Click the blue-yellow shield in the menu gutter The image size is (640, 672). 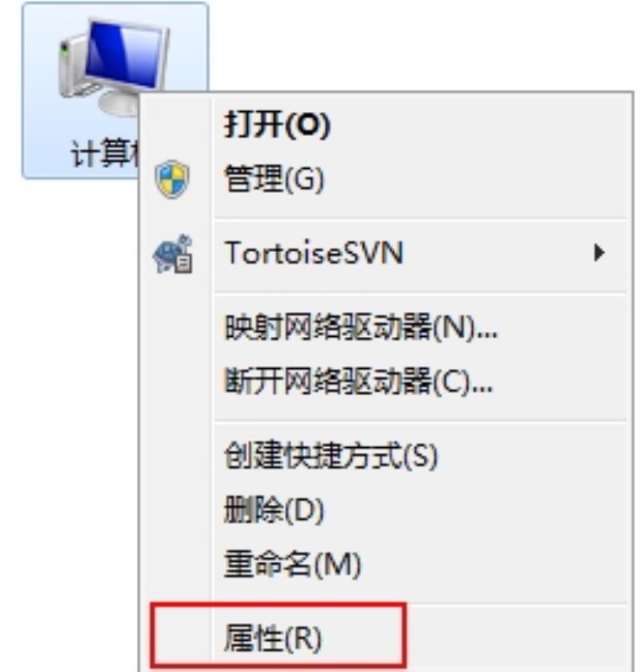coord(172,179)
